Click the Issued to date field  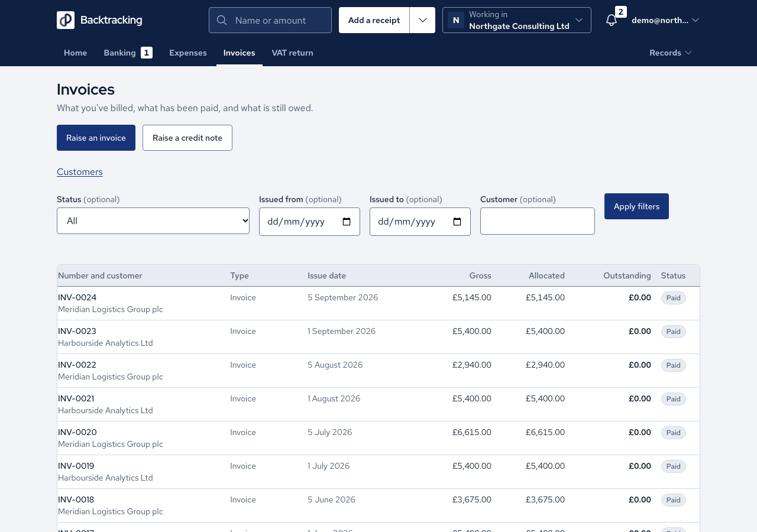(420, 222)
